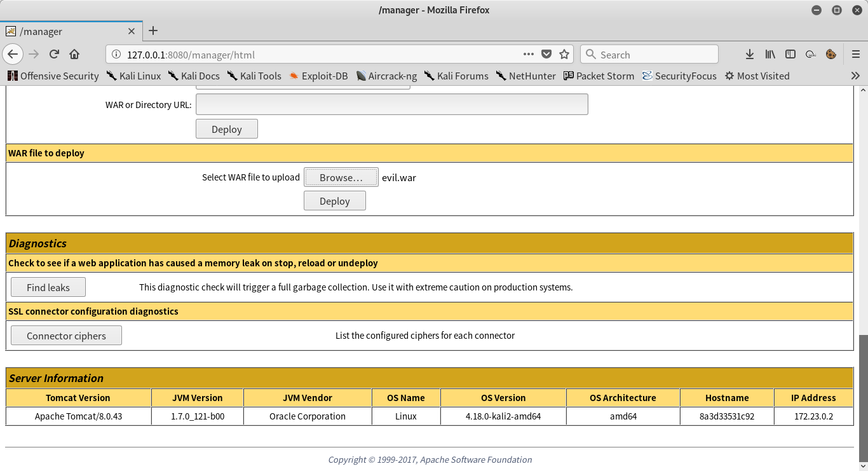The width and height of the screenshot is (868, 471).
Task: Click the page's vertical scrollbar thumb
Action: click(863, 399)
